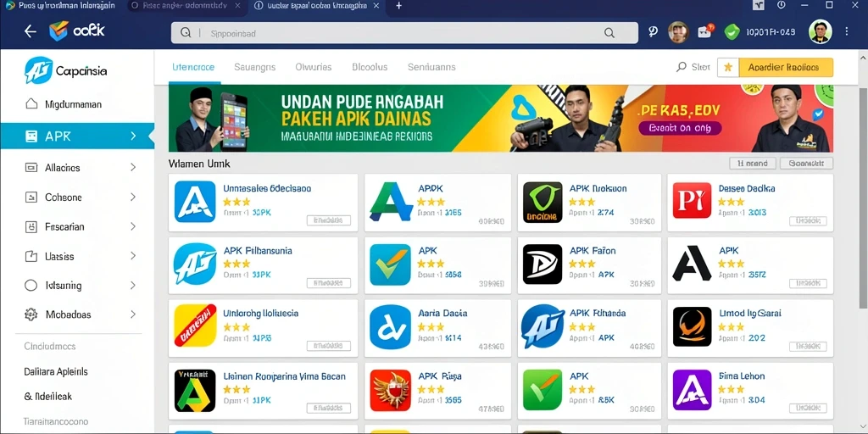The height and width of the screenshot is (434, 868).
Task: Click the Allacries sidebar icon
Action: [x=31, y=167]
